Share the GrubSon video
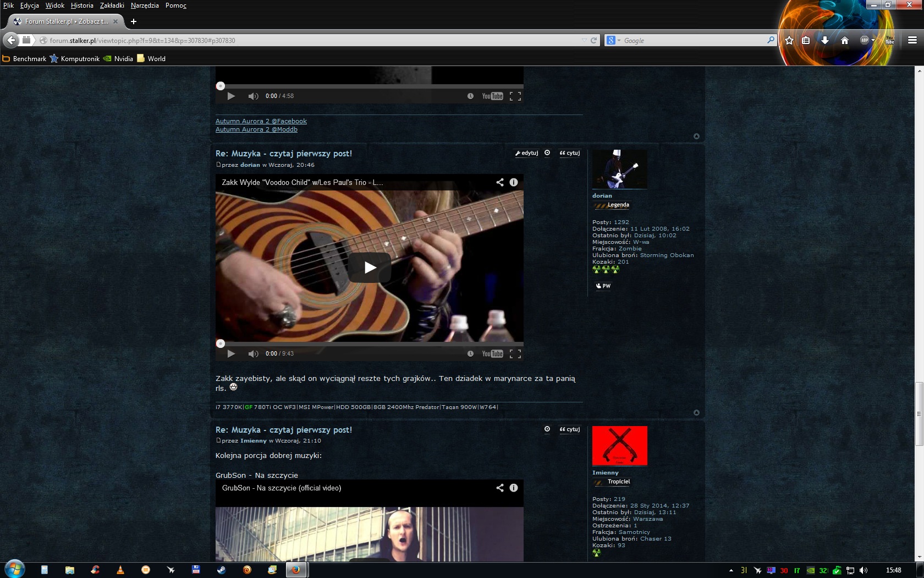This screenshot has width=924, height=578. click(x=500, y=488)
